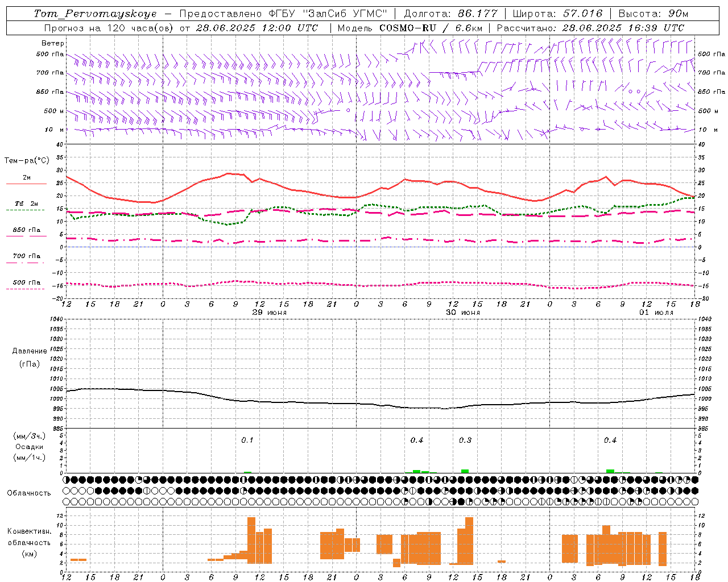Click the Модель COSMO-RU / 6.6км text

pos(410,28)
